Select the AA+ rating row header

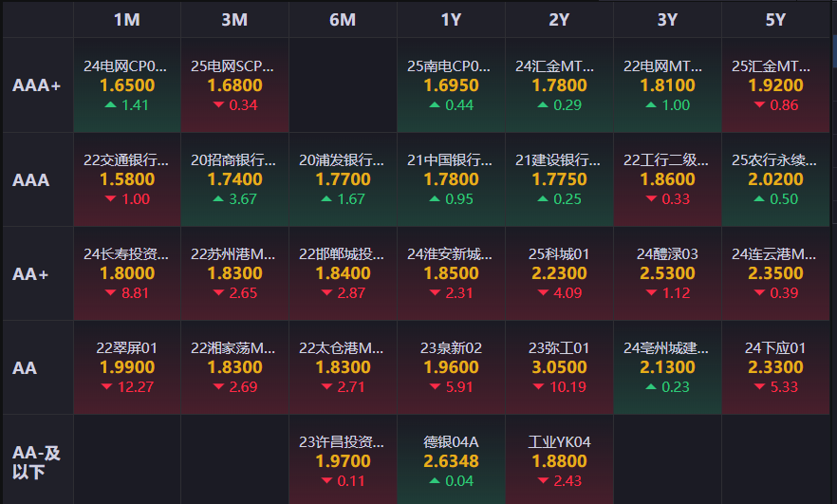click(31, 274)
